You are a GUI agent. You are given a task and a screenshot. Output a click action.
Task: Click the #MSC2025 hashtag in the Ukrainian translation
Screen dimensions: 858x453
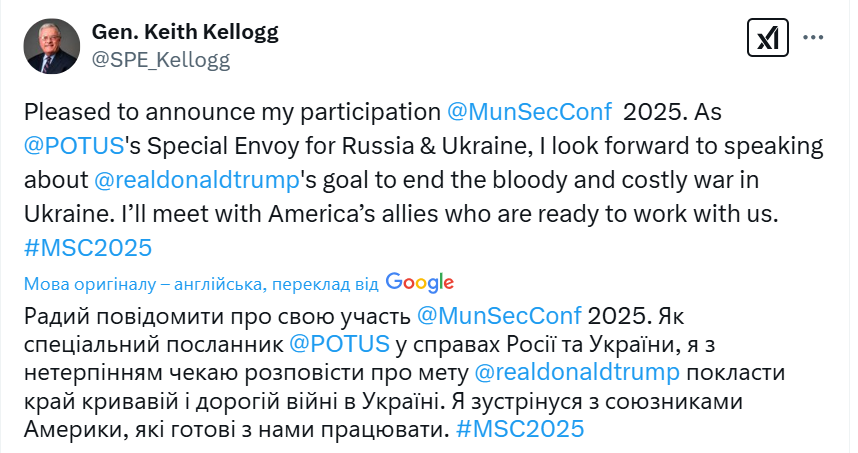(519, 430)
